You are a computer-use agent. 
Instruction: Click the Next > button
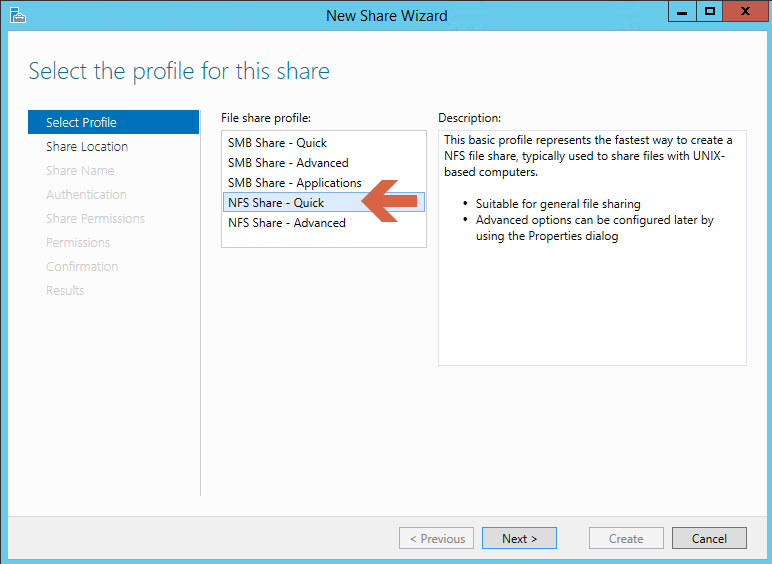pyautogui.click(x=519, y=538)
